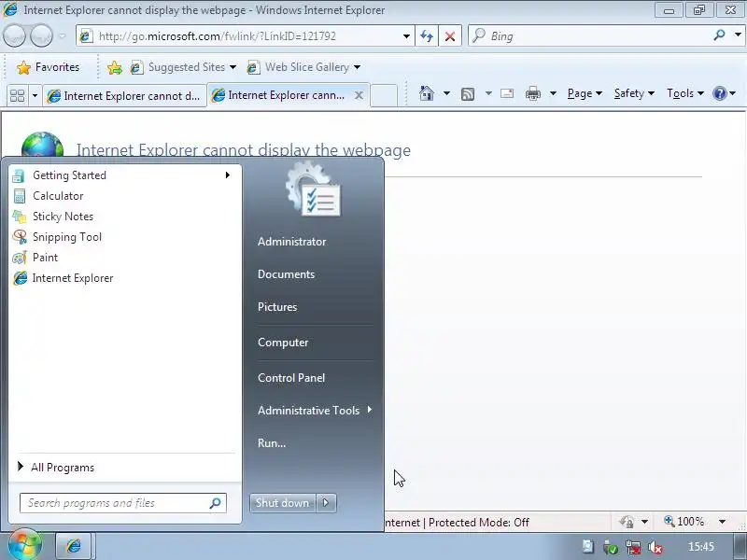Click the search magnifier button
Image resolution: width=747 pixels, height=560 pixels.
pyautogui.click(x=719, y=35)
